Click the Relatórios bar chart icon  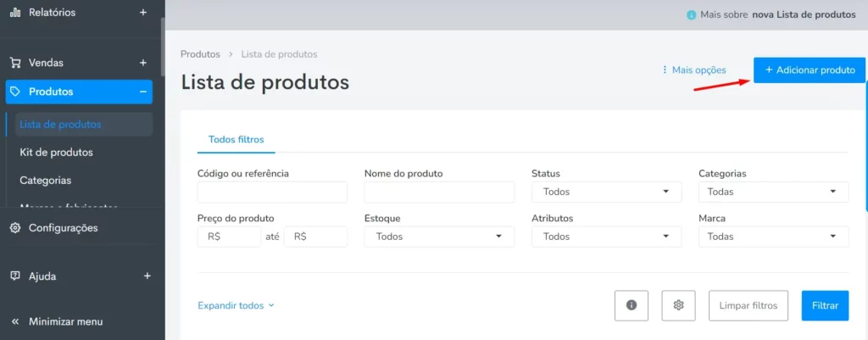[x=15, y=12]
